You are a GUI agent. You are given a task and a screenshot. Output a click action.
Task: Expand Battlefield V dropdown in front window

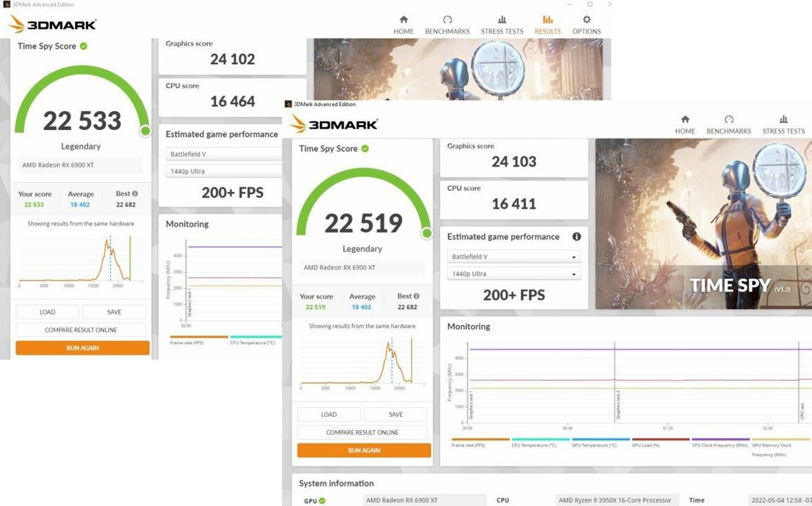click(514, 257)
